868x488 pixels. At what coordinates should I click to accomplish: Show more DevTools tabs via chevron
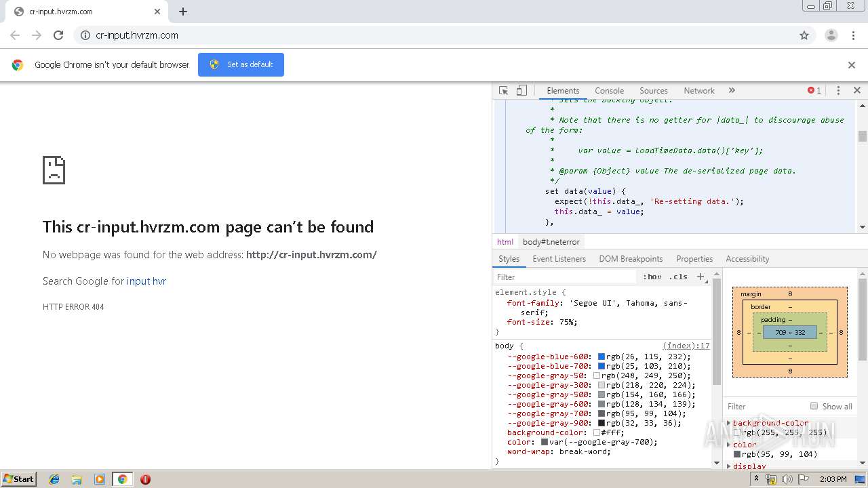coord(732,90)
